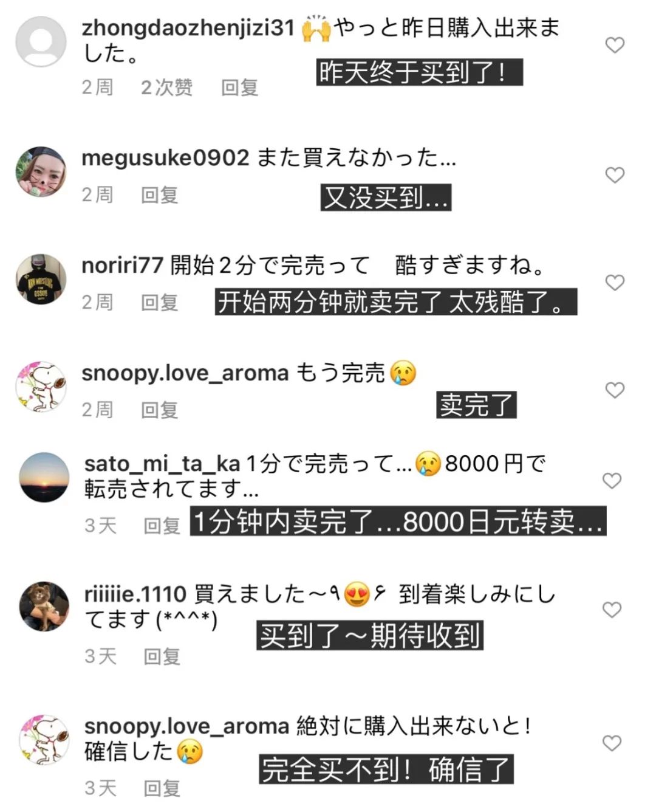Viewport: 656px width, 812px height.
Task: Reply to noriri77's comment
Action: [159, 302]
